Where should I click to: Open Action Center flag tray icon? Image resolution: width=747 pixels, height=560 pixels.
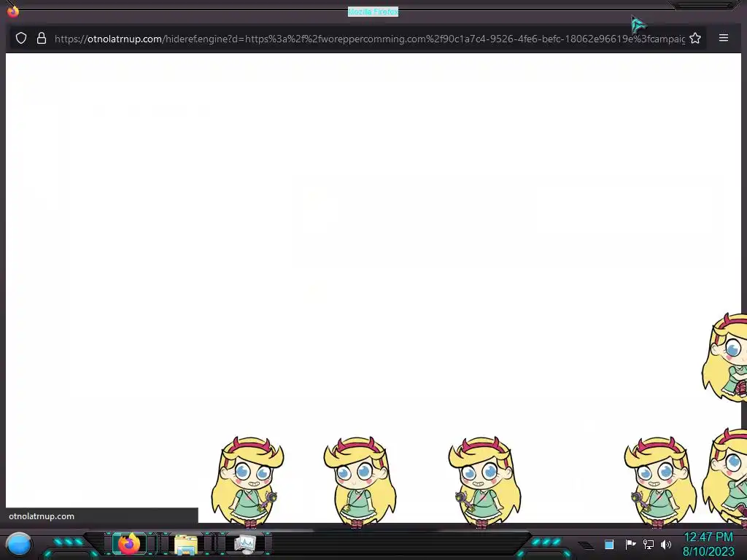[630, 544]
